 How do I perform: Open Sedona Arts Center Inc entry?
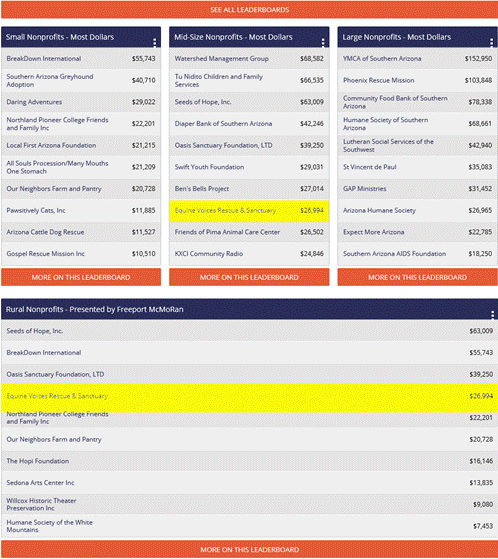click(x=249, y=483)
